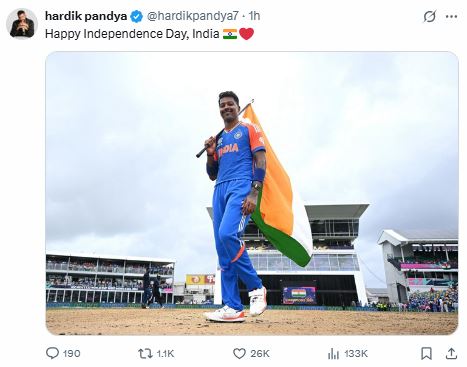Click the India flag emoji
Screen dimensions: 467x367
tap(230, 34)
